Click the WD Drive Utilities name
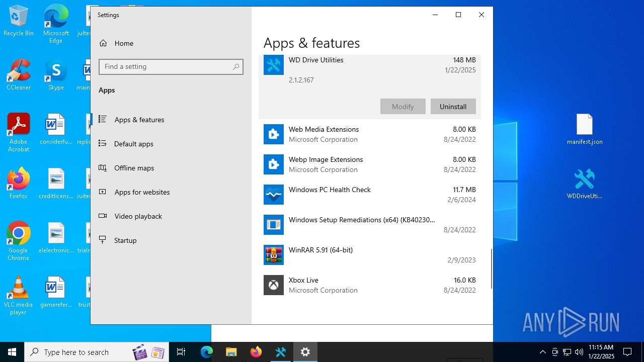The width and height of the screenshot is (644, 362). point(316,60)
